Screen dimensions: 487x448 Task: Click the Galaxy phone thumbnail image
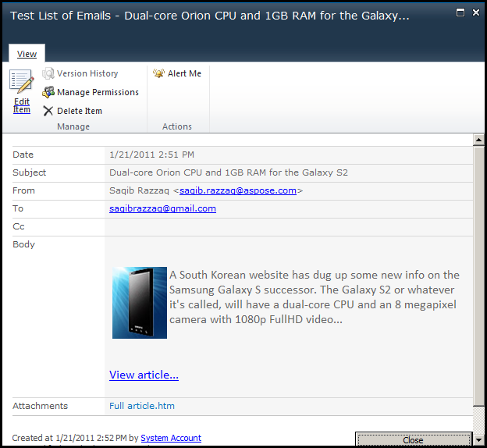[x=140, y=303]
